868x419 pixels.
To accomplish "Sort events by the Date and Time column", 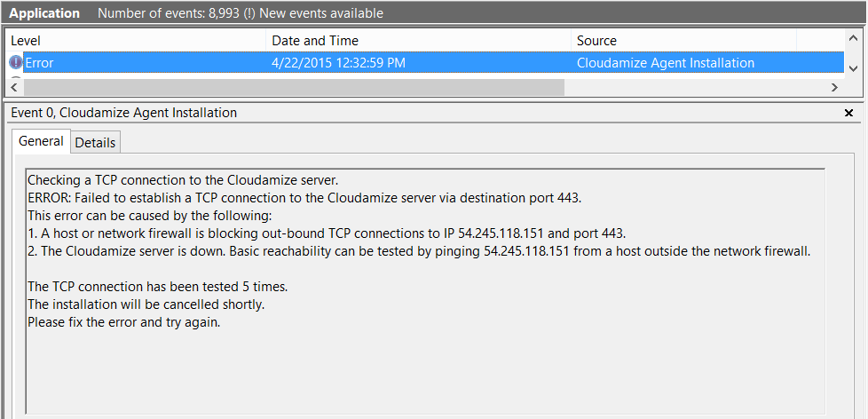I will point(417,41).
